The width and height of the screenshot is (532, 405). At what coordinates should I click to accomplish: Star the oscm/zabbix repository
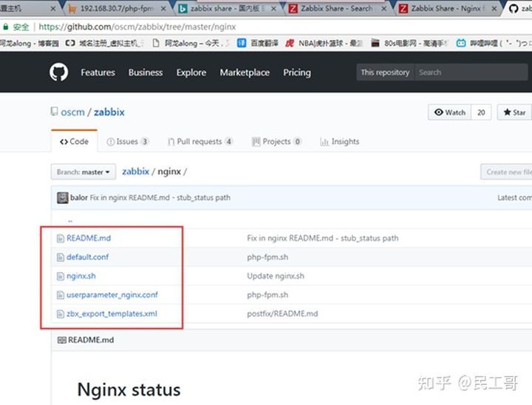514,112
